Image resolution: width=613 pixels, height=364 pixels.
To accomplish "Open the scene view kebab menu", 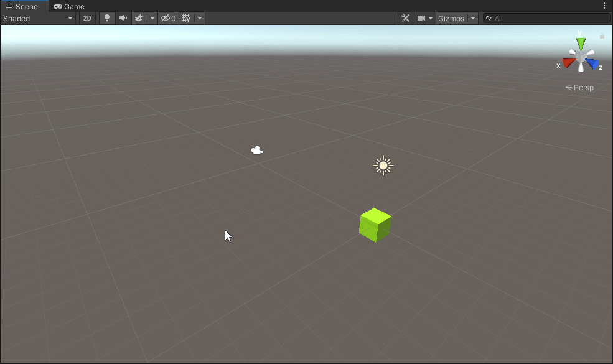I will pos(604,6).
